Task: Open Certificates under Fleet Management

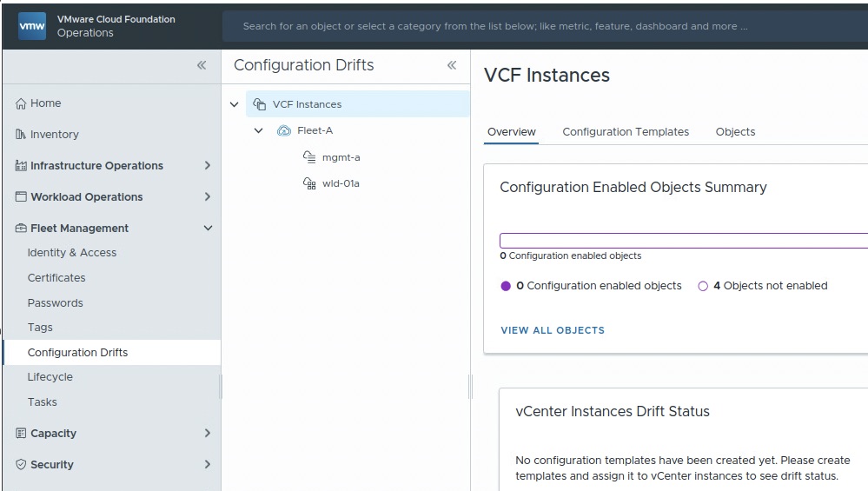Action: pyautogui.click(x=56, y=278)
